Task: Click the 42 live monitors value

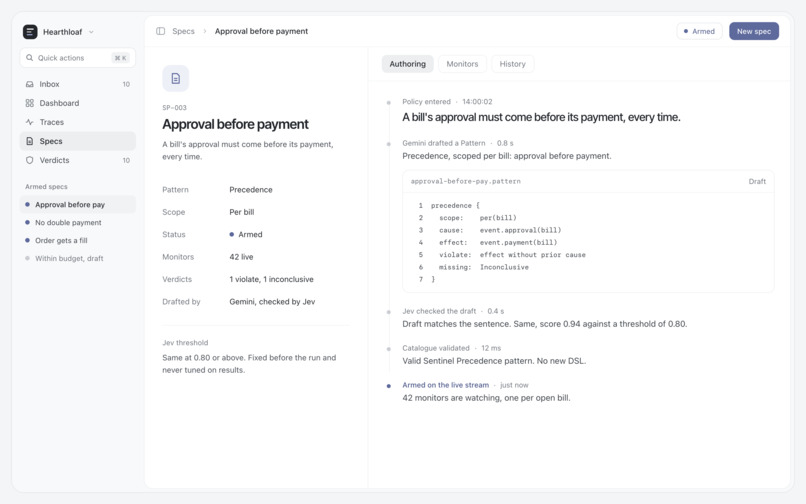Action: pyautogui.click(x=241, y=257)
